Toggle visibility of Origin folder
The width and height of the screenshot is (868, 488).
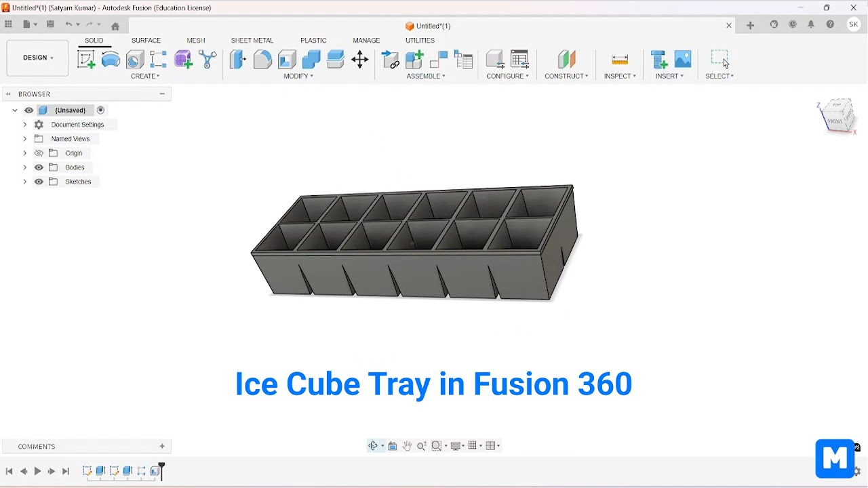pyautogui.click(x=39, y=153)
